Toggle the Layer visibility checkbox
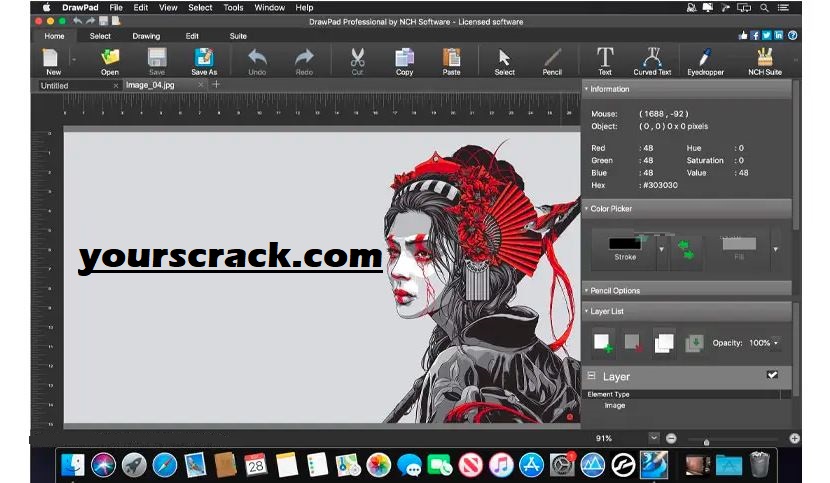Image resolution: width=830 pixels, height=483 pixels. click(772, 375)
